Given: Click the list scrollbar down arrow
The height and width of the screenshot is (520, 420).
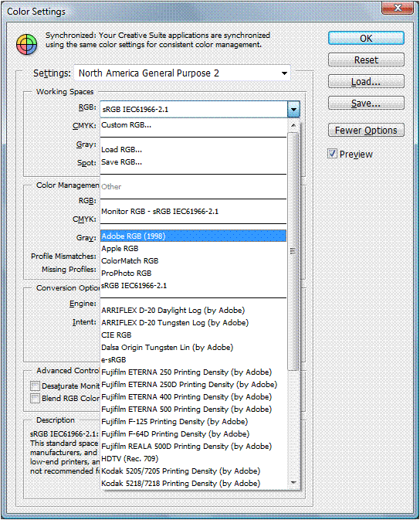Looking at the screenshot, I should point(293,482).
